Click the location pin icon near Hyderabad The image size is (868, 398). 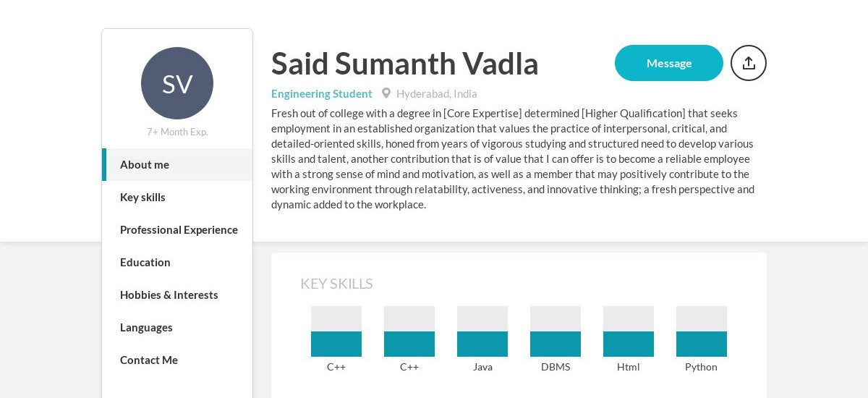pos(386,93)
